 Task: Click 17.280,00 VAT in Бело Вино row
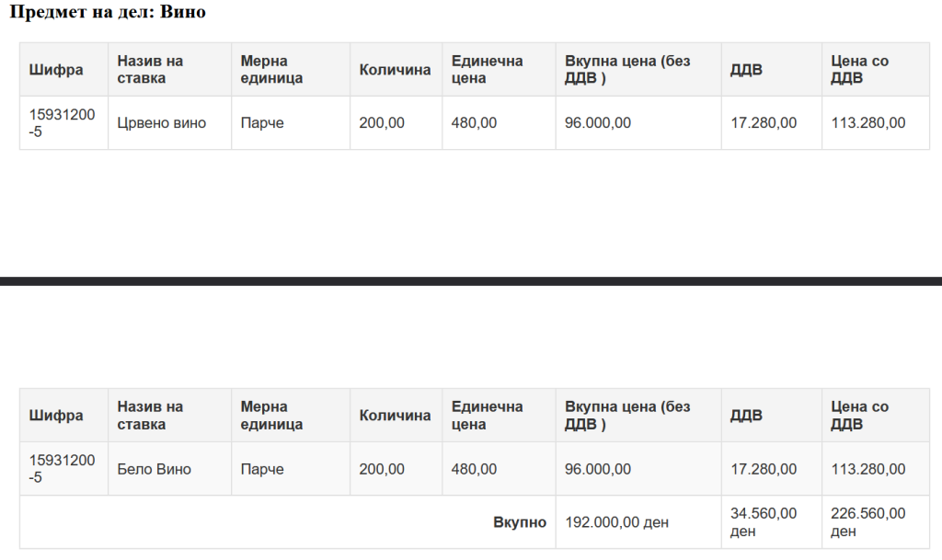764,469
